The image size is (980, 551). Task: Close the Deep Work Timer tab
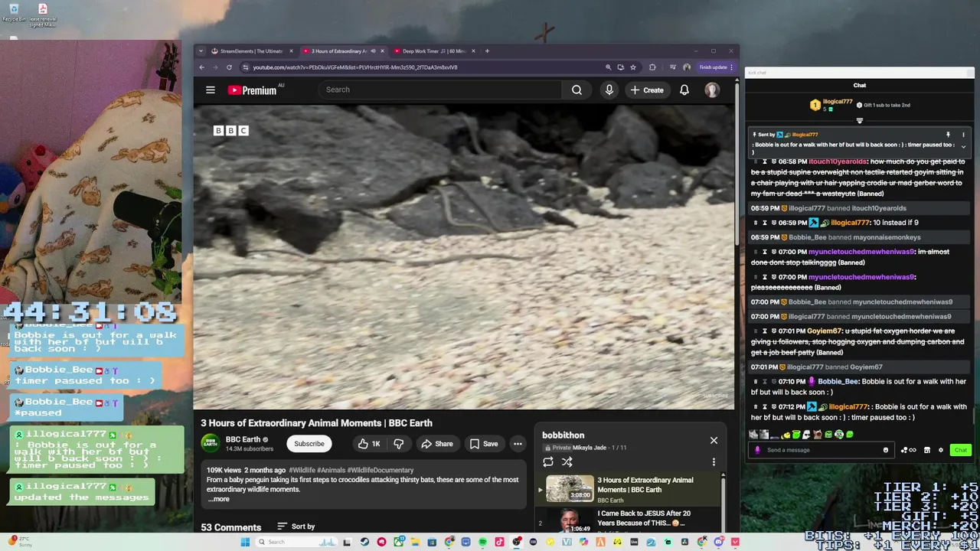[473, 51]
